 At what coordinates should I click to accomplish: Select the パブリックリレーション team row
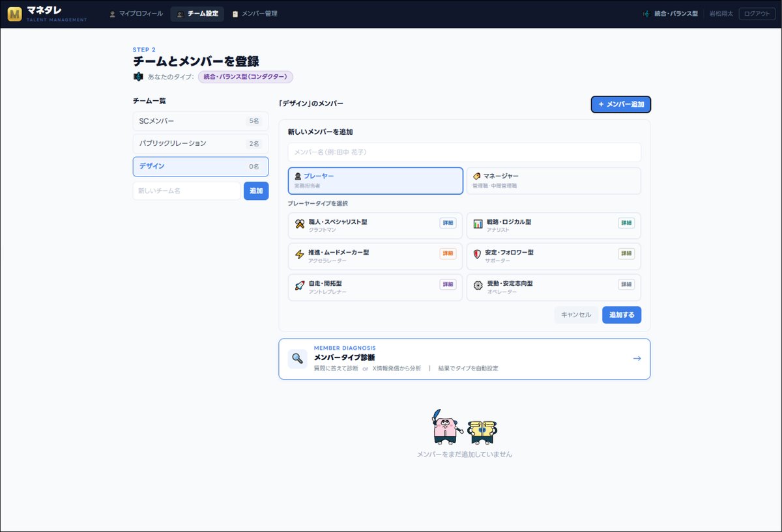click(201, 144)
